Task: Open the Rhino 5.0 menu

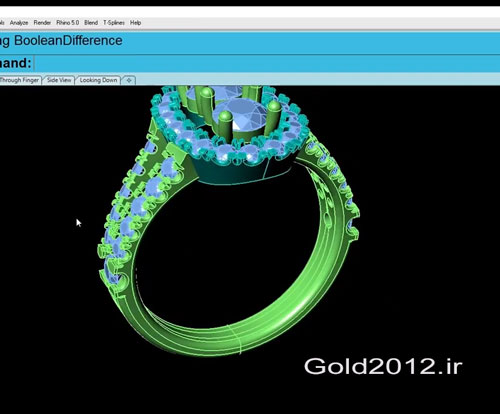Action: [x=68, y=23]
